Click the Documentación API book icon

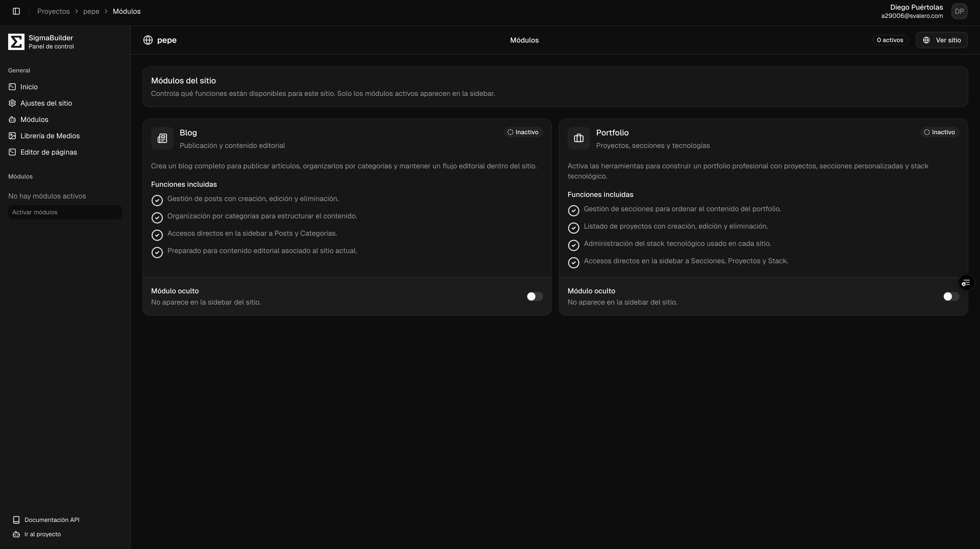tap(16, 520)
